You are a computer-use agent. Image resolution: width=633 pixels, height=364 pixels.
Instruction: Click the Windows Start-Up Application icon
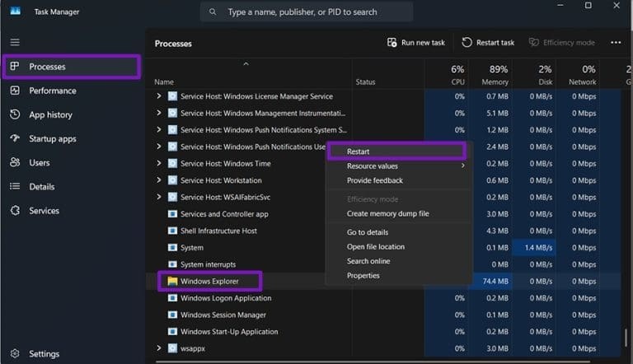click(172, 332)
